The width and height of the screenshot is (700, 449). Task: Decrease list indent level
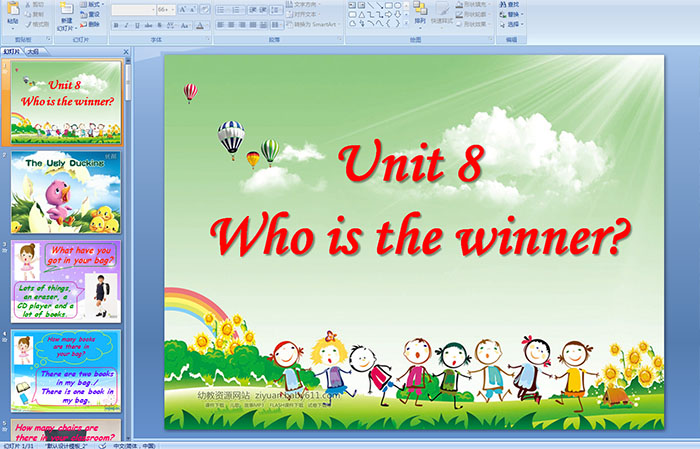tap(253, 9)
